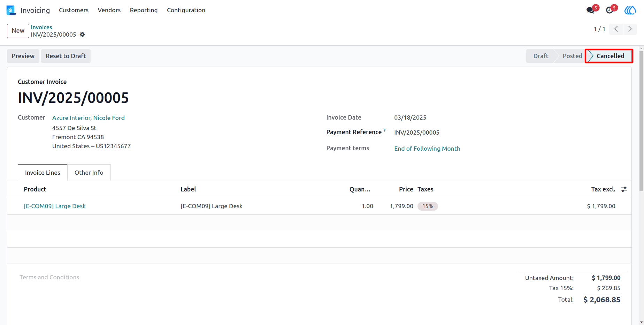Viewport: 644px width, 325px height.
Task: Switch to the Invoice Lines tab
Action: pyautogui.click(x=43, y=173)
